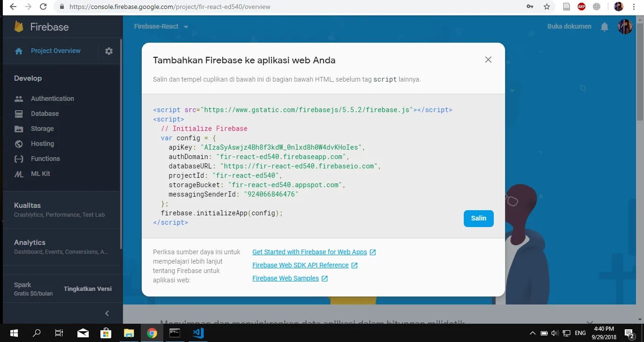
Task: Open Microsoft Store on taskbar
Action: point(106,333)
